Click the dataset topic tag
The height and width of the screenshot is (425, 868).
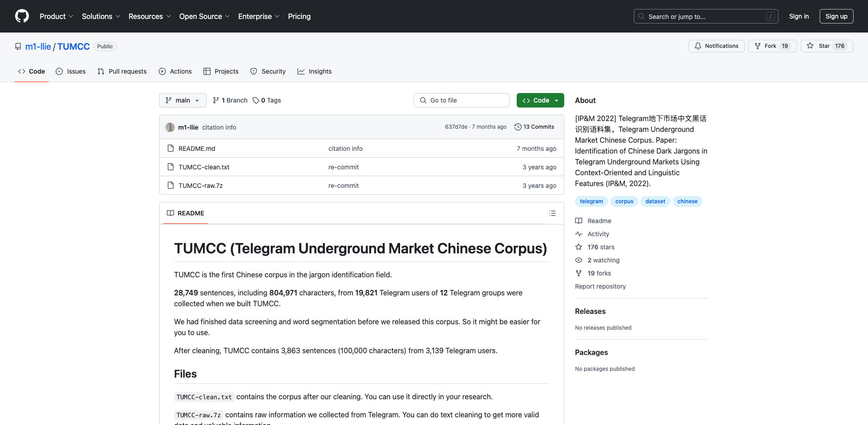point(655,201)
